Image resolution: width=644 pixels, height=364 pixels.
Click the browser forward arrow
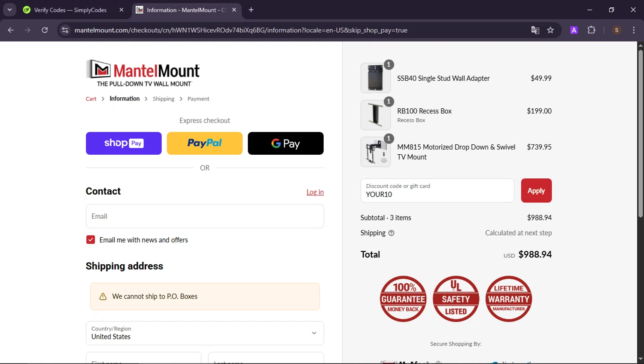27,30
